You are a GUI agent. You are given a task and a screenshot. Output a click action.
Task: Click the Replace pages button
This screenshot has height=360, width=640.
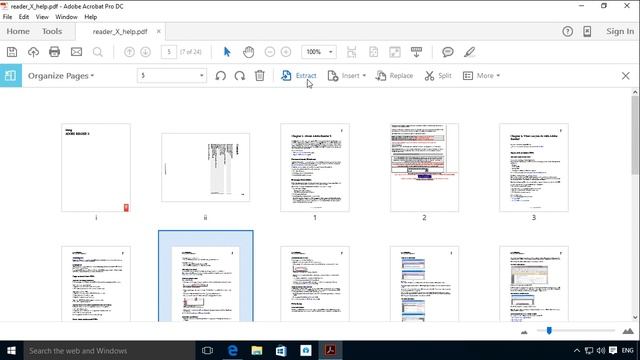tap(394, 76)
